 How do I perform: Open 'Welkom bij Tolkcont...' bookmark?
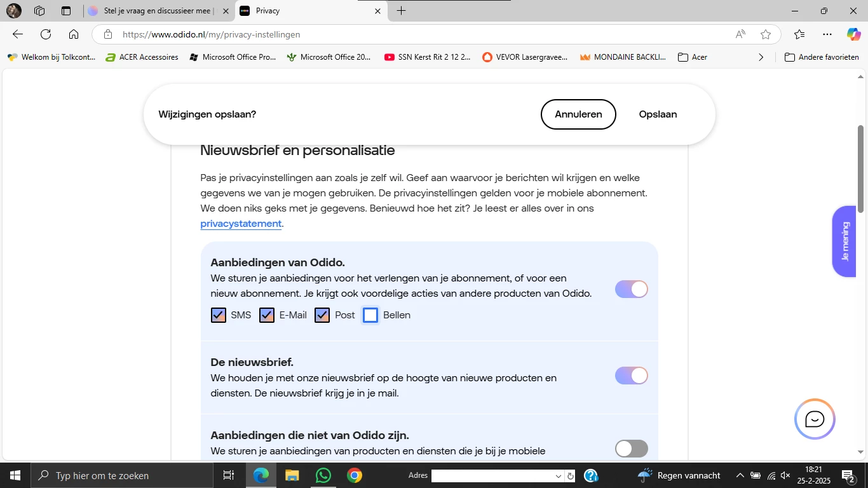click(x=51, y=57)
